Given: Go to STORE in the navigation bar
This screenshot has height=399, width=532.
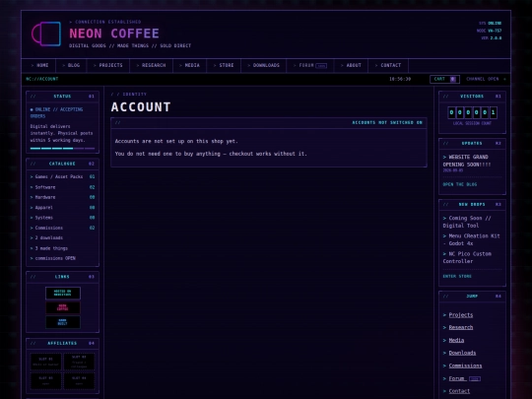Looking at the screenshot, I should point(224,65).
